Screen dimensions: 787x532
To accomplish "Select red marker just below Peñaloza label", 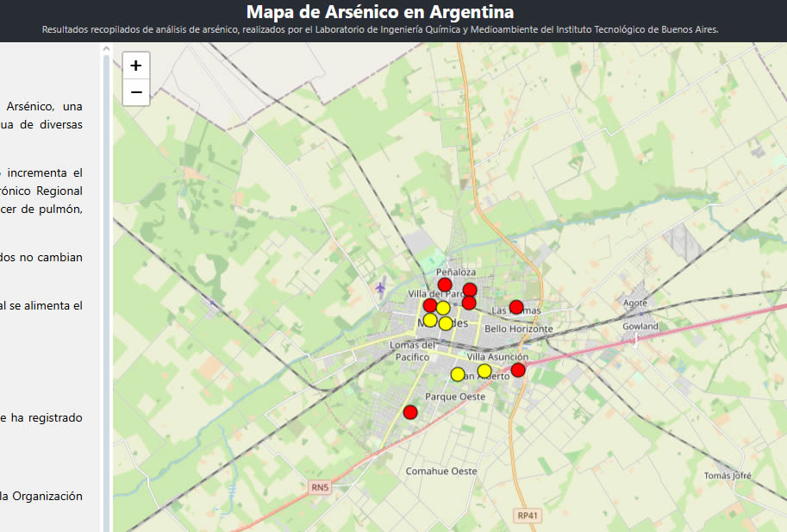I will (445, 285).
